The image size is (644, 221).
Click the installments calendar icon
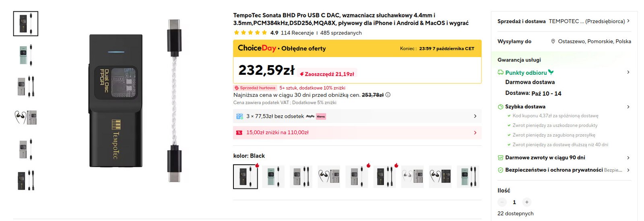[239, 116]
